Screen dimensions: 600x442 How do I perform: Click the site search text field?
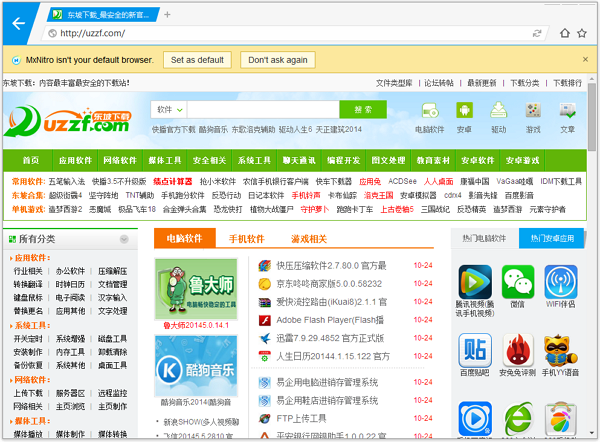point(263,110)
